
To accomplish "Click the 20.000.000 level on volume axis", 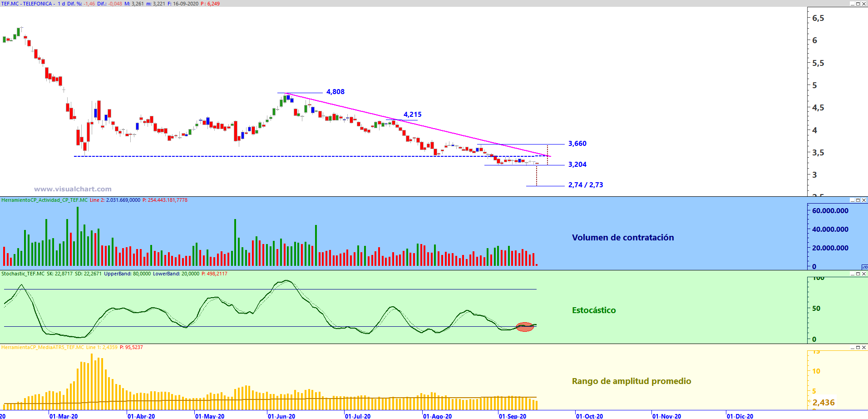I will 830,248.
